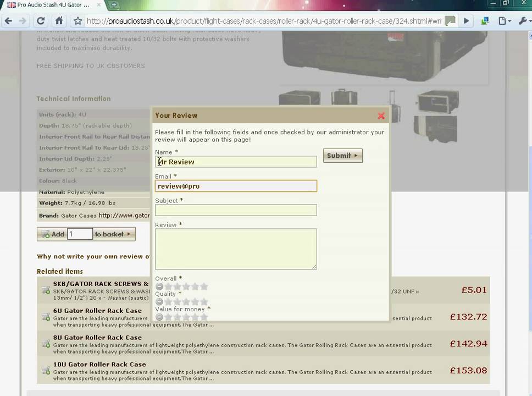Open the main rack case product image
The height and width of the screenshot is (396, 532).
(x=384, y=56)
